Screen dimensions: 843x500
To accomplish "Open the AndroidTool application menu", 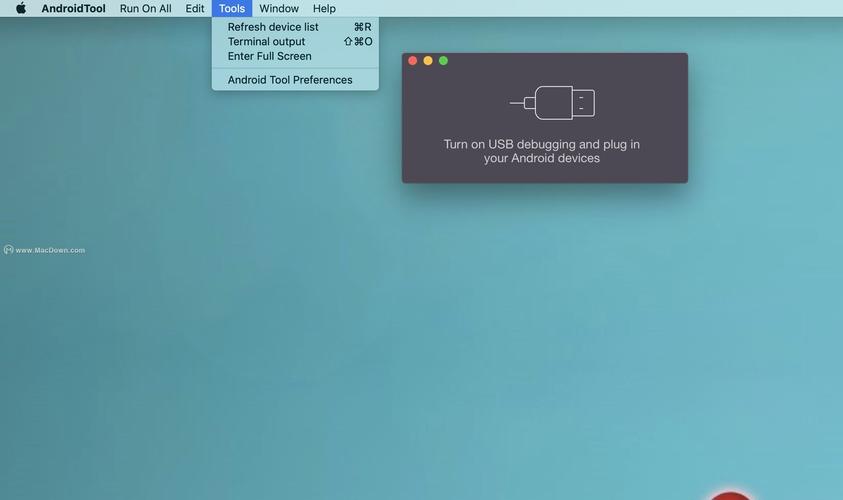I will pos(73,9).
